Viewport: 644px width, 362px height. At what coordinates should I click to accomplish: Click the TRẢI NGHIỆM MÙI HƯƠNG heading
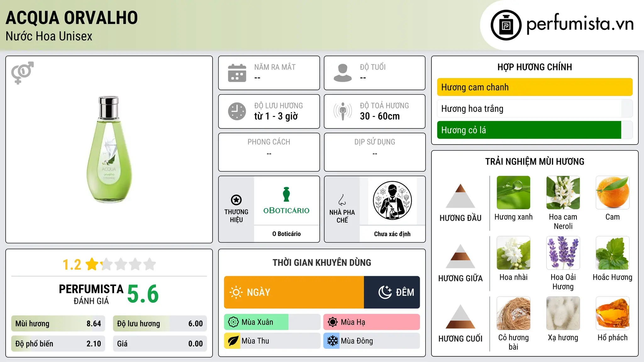pos(535,162)
